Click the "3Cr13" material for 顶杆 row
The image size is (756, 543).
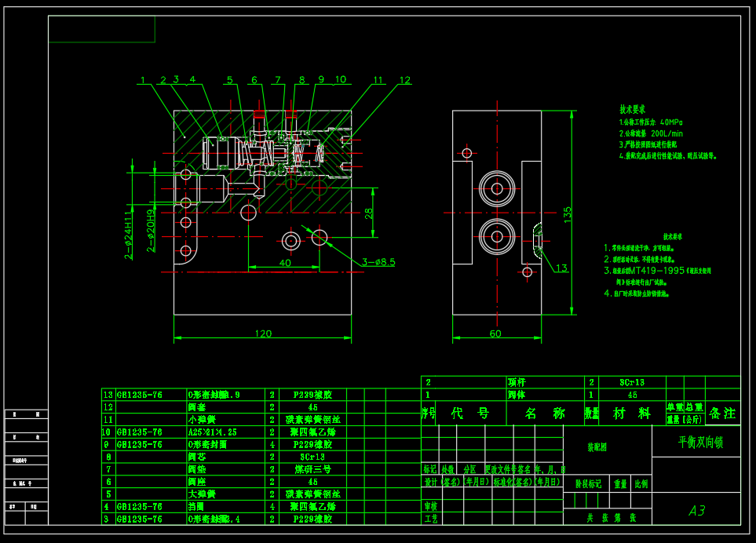pyautogui.click(x=632, y=382)
